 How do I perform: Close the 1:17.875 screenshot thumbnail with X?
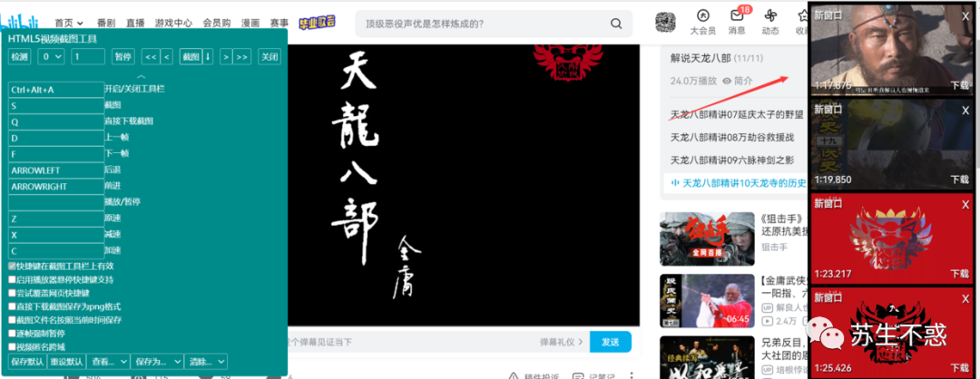tap(965, 17)
